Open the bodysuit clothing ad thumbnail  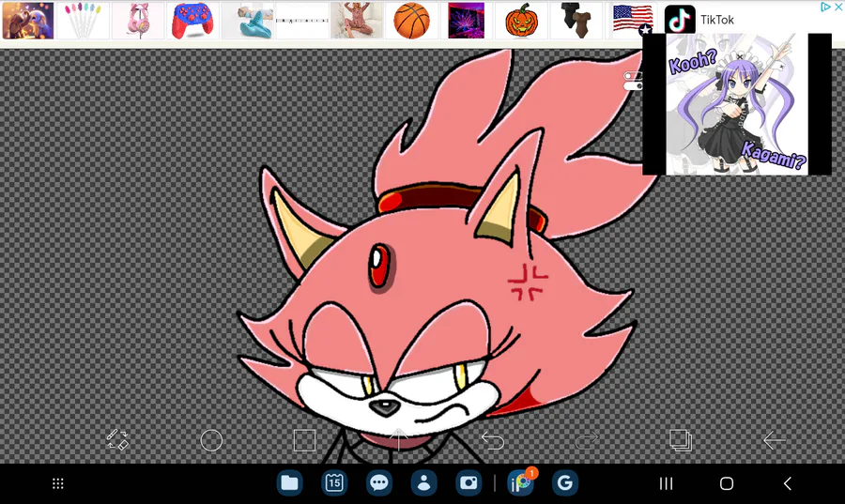(x=576, y=21)
